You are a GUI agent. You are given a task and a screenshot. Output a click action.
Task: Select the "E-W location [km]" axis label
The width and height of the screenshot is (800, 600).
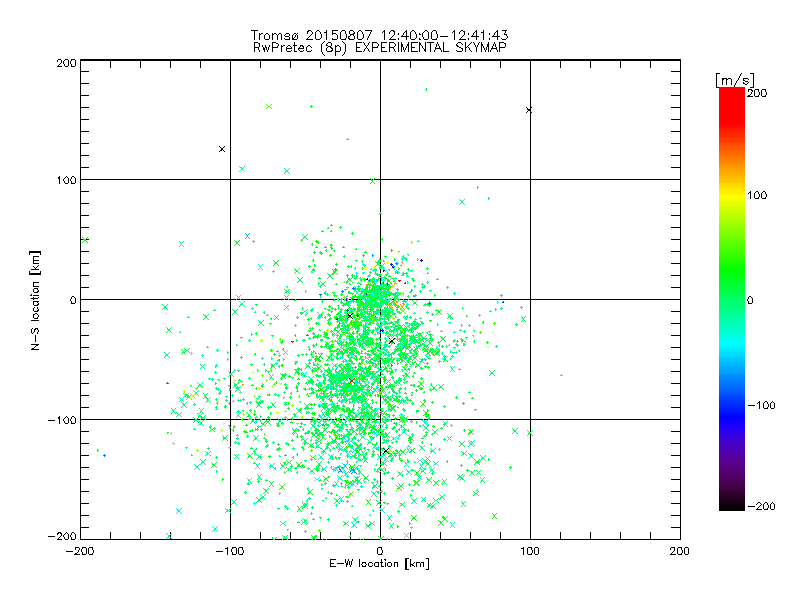[x=379, y=564]
